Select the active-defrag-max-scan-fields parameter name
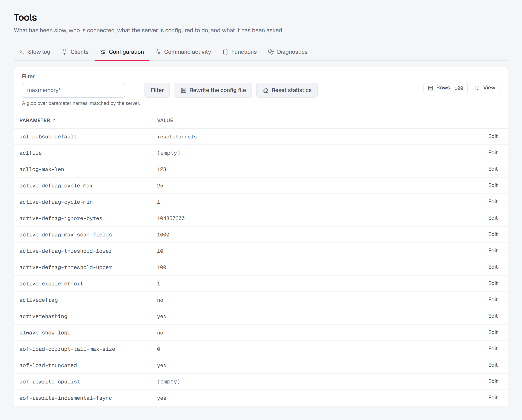522x420 pixels. 66,235
